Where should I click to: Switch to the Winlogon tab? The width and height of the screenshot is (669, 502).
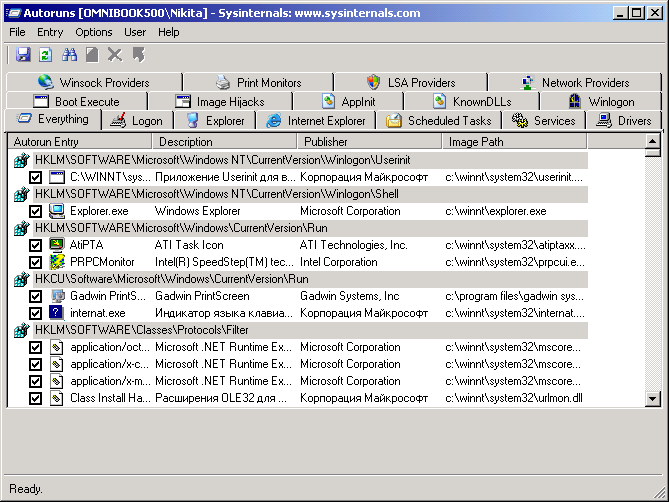click(601, 102)
